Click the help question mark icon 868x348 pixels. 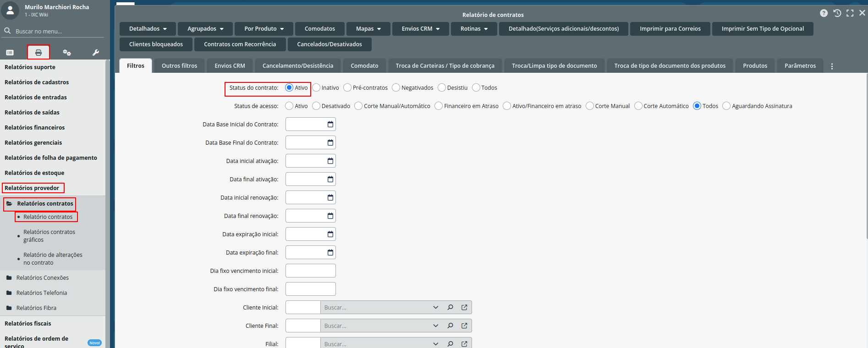[x=824, y=13]
